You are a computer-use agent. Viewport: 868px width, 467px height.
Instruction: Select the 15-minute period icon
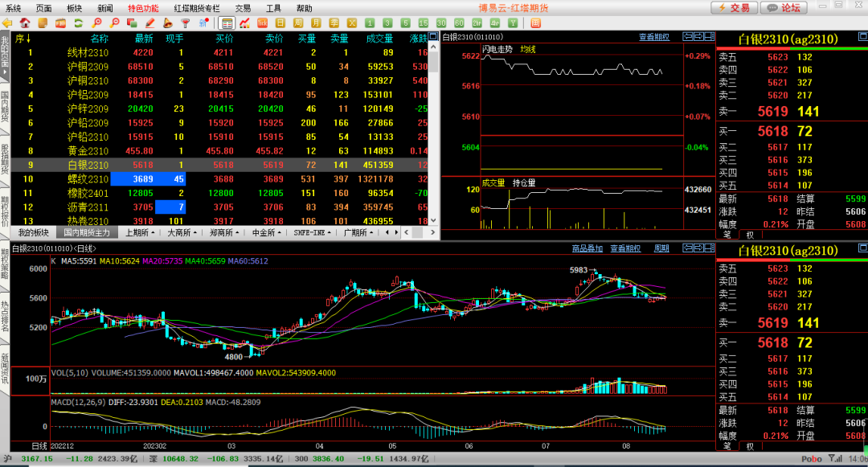click(x=423, y=23)
